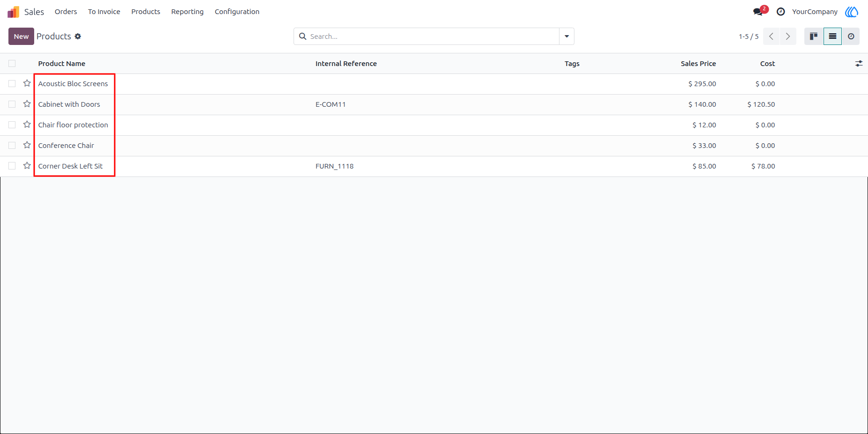This screenshot has height=434, width=868.
Task: Open optional columns settings icon
Action: click(859, 63)
